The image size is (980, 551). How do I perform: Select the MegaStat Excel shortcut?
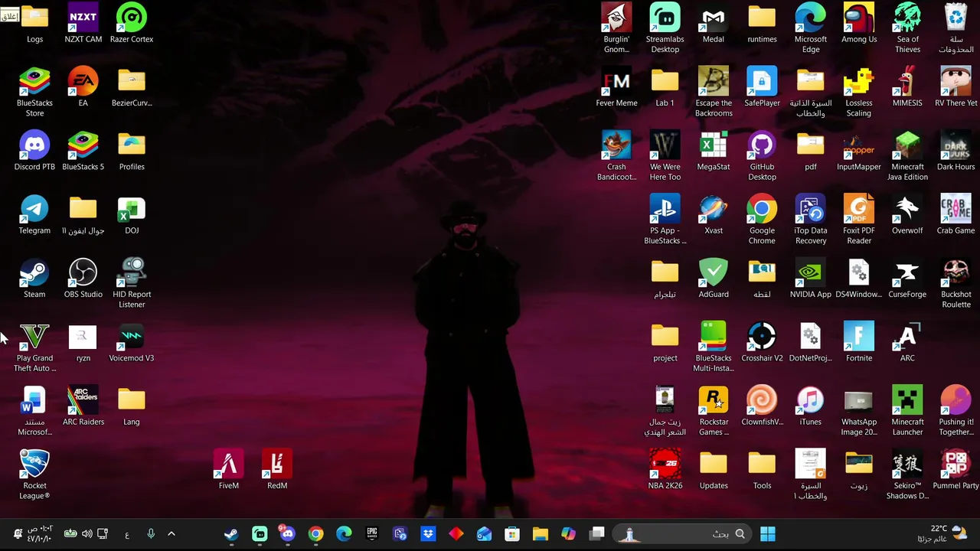pos(713,152)
